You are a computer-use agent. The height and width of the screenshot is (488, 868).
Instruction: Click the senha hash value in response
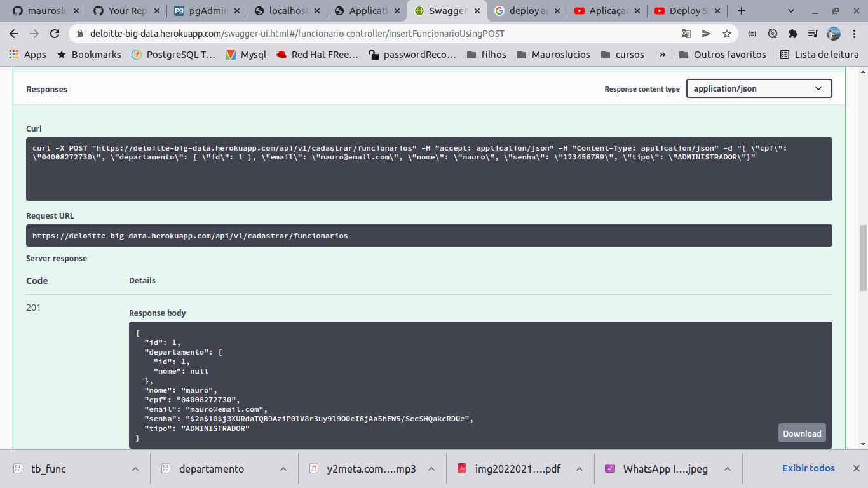[327, 419]
